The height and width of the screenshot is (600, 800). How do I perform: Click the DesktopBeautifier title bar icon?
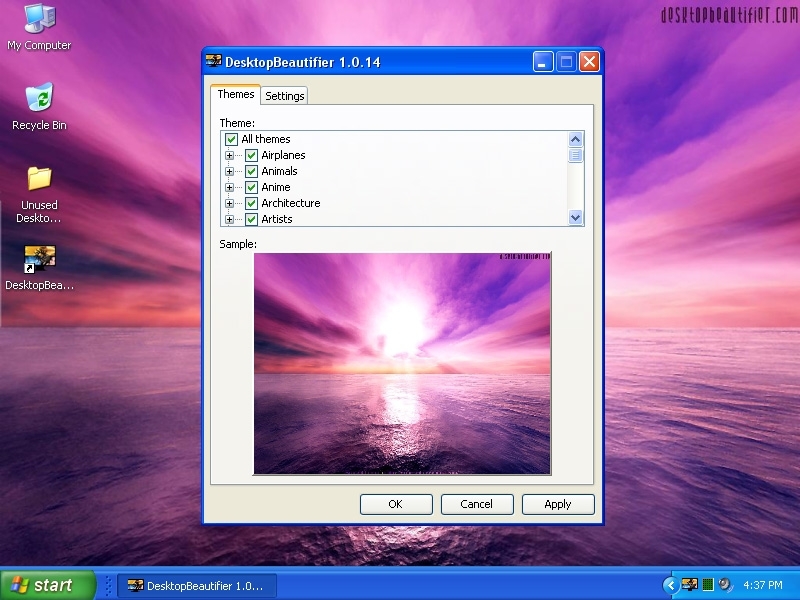point(213,62)
